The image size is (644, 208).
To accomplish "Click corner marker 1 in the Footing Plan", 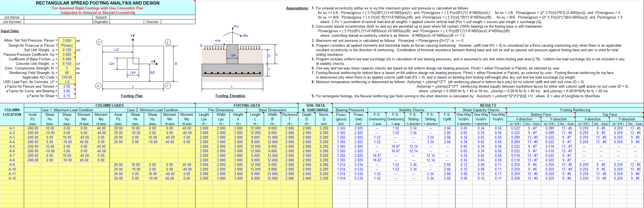I will 168,86.
